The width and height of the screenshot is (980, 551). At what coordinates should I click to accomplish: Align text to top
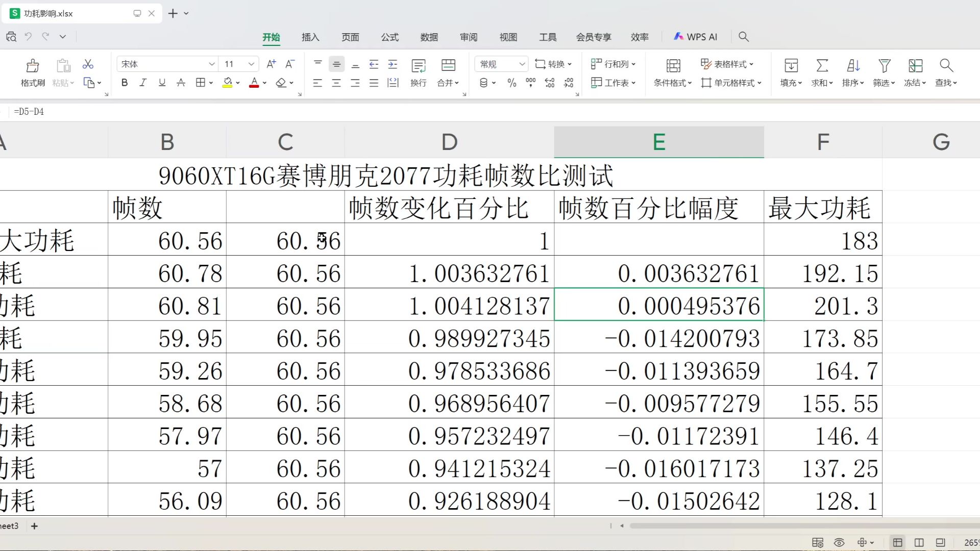(317, 64)
